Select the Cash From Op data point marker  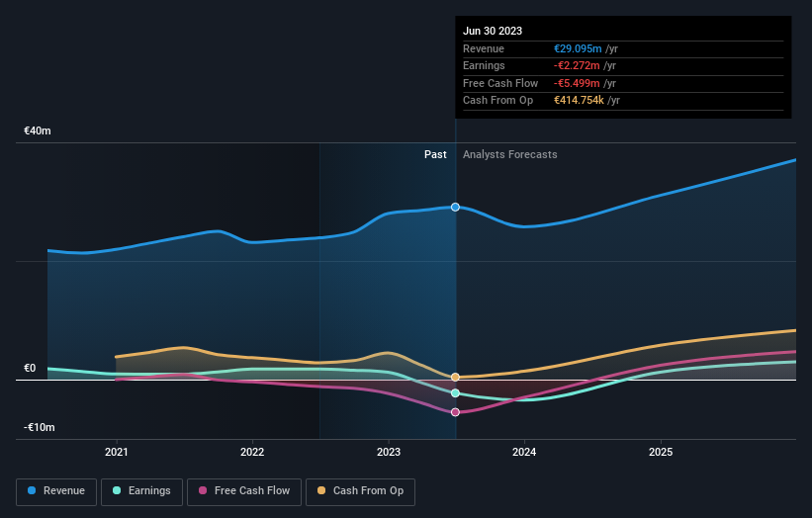[455, 378]
